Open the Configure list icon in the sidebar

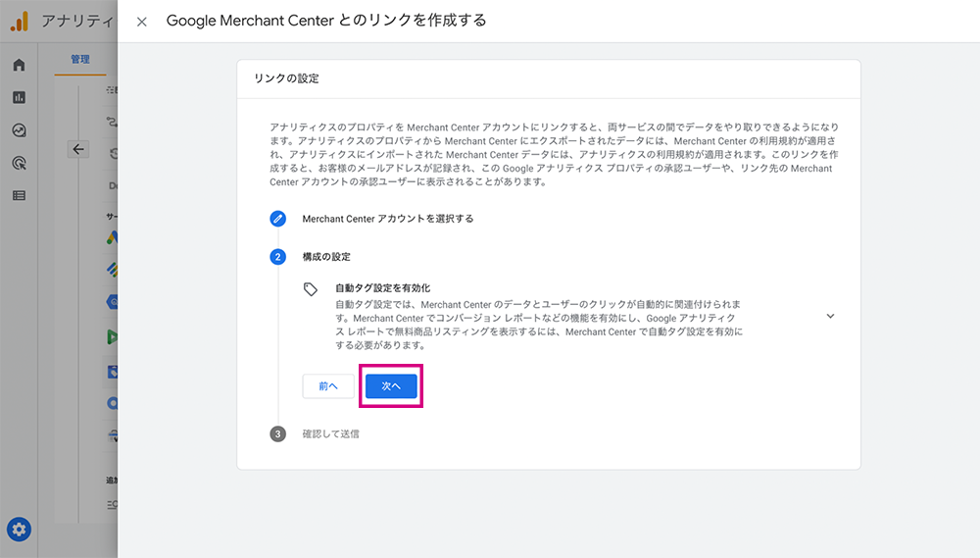pyautogui.click(x=19, y=196)
